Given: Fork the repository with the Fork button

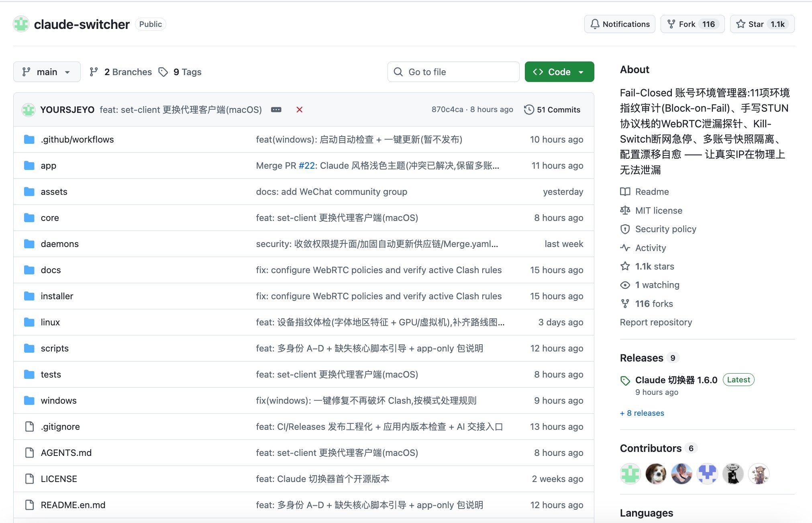Looking at the screenshot, I should tap(692, 24).
